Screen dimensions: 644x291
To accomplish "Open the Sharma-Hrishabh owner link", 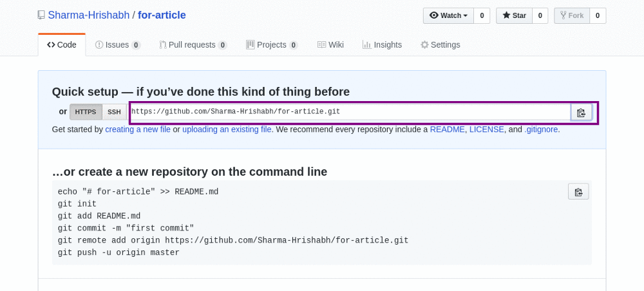I will 89,15.
